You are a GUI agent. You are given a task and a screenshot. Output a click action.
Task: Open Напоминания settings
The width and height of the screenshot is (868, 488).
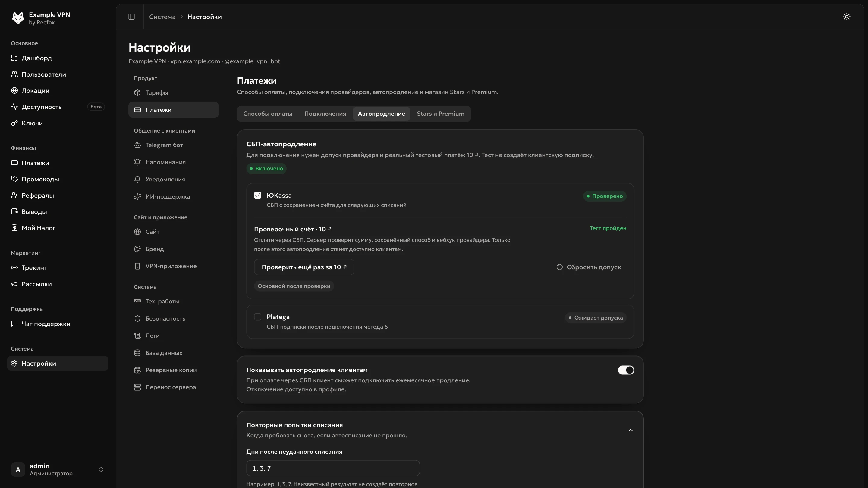(173, 162)
